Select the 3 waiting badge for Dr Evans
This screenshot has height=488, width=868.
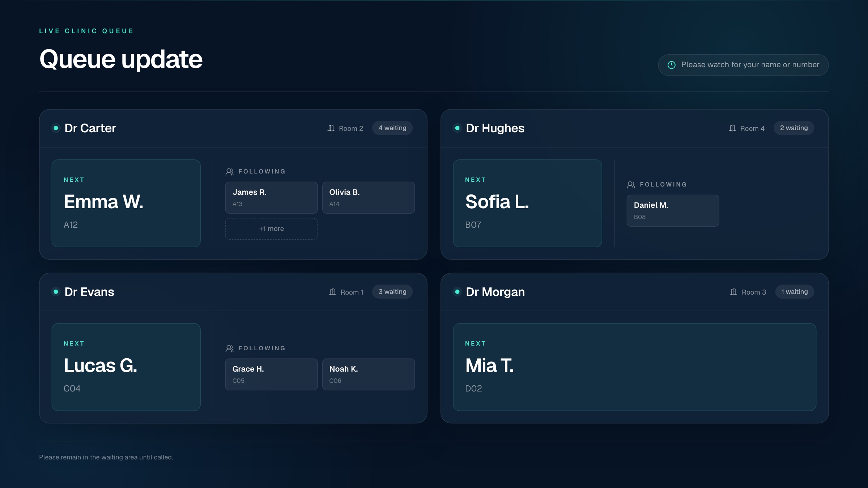pos(392,292)
